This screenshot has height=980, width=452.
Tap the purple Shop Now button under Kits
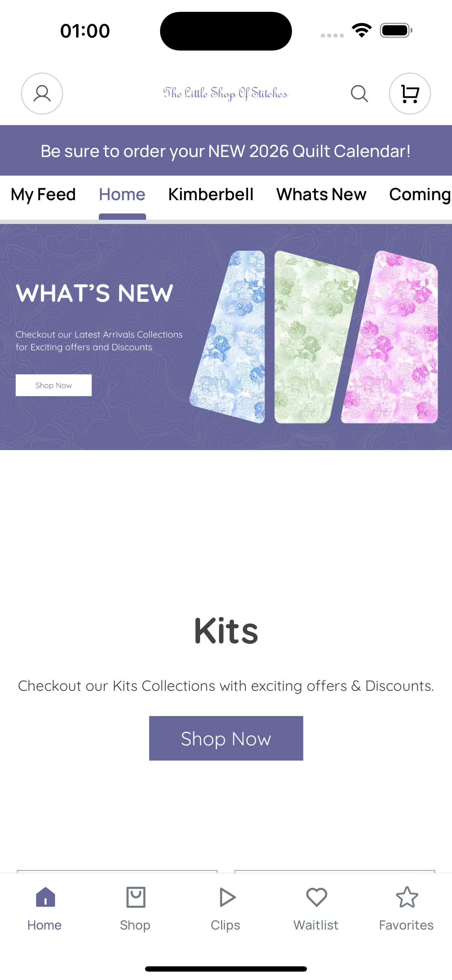226,738
